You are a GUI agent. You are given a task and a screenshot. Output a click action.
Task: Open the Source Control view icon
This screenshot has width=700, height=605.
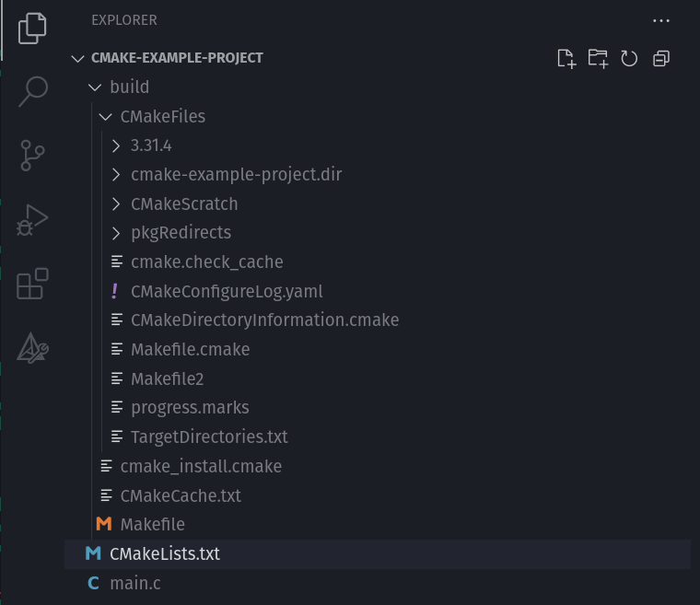tap(32, 156)
